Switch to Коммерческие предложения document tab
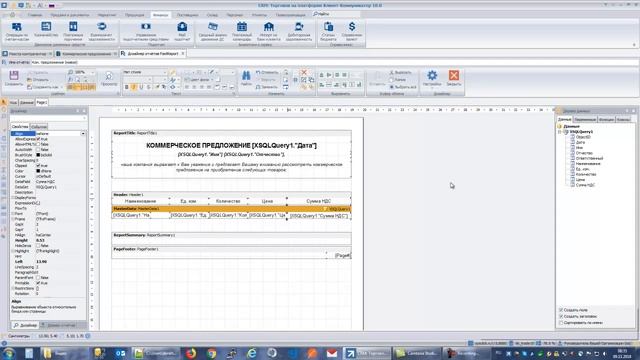Image resolution: width=640 pixels, height=360 pixels. pos(87,53)
